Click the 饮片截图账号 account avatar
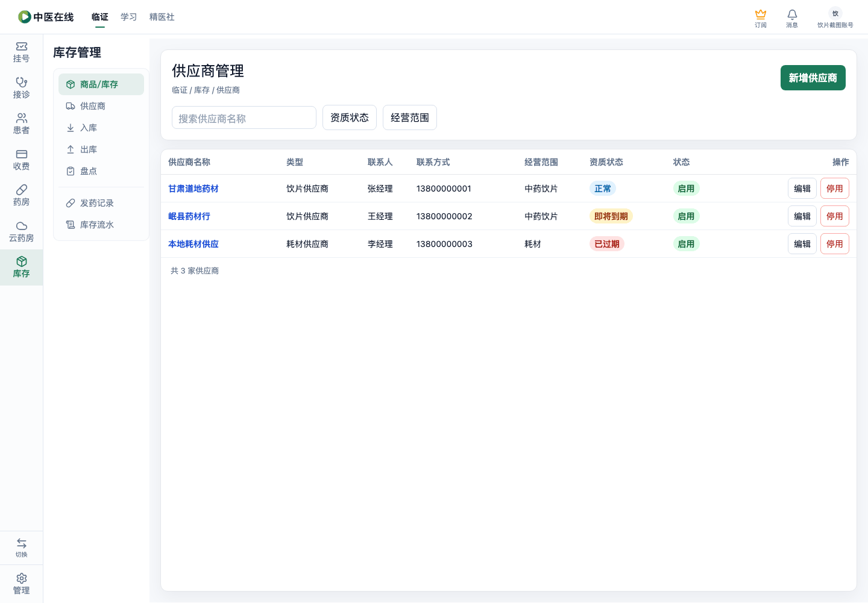 [x=835, y=13]
